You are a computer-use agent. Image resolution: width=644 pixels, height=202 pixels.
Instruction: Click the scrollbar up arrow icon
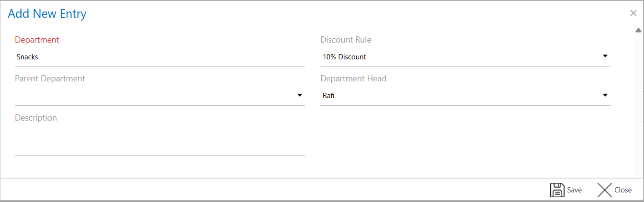tap(638, 30)
